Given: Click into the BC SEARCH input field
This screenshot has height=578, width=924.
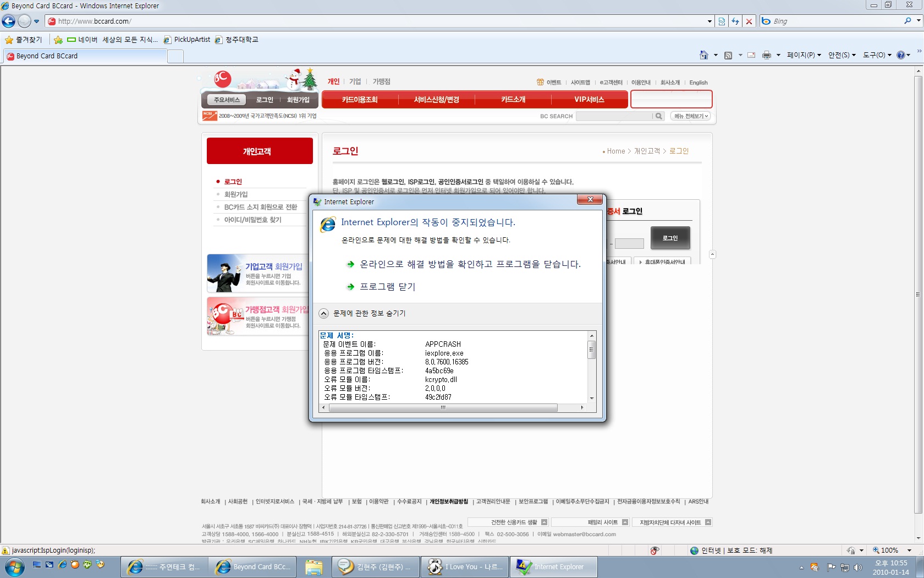Looking at the screenshot, I should (x=614, y=116).
